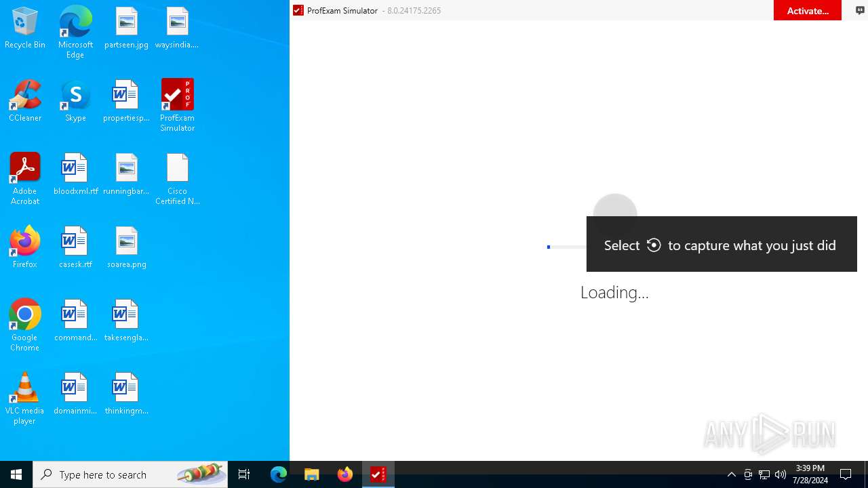
Task: Open the clock showing 3:39 PM
Action: (x=810, y=474)
